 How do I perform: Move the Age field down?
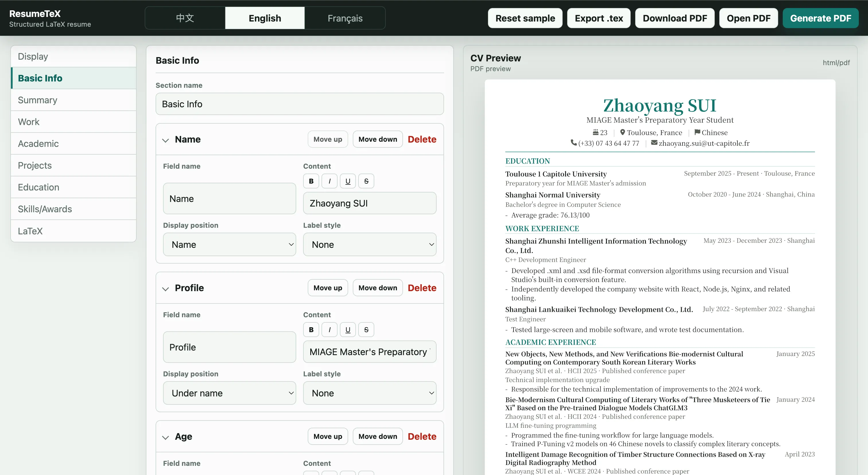378,437
